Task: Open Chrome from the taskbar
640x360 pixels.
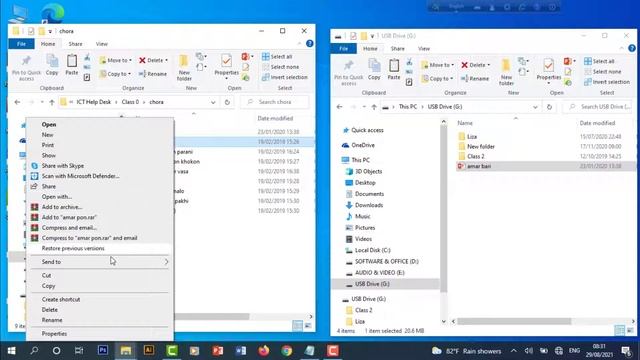Action: click(287, 350)
